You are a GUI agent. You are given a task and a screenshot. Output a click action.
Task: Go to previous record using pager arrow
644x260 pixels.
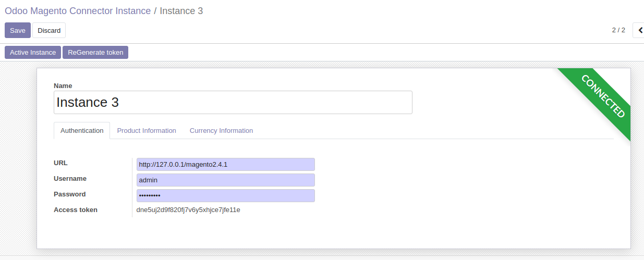point(639,30)
